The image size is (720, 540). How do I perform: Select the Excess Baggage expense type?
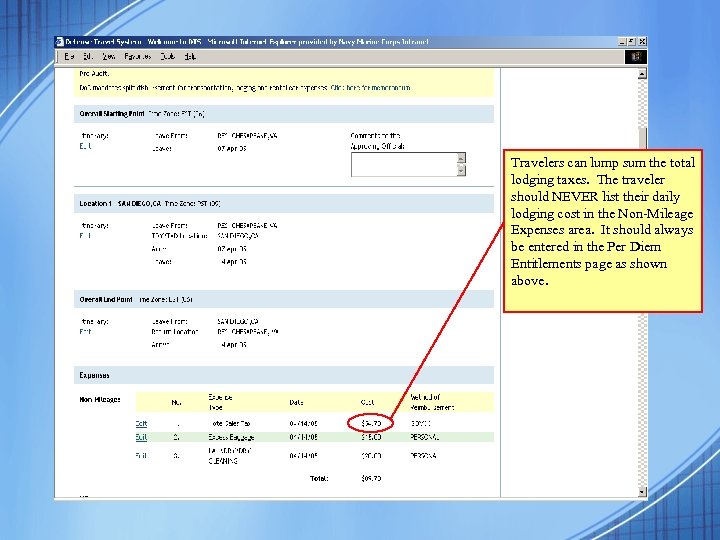tap(231, 437)
